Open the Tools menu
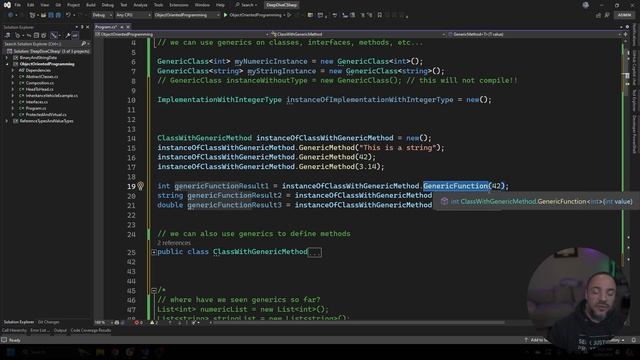This screenshot has height=360, width=640. 158,5
